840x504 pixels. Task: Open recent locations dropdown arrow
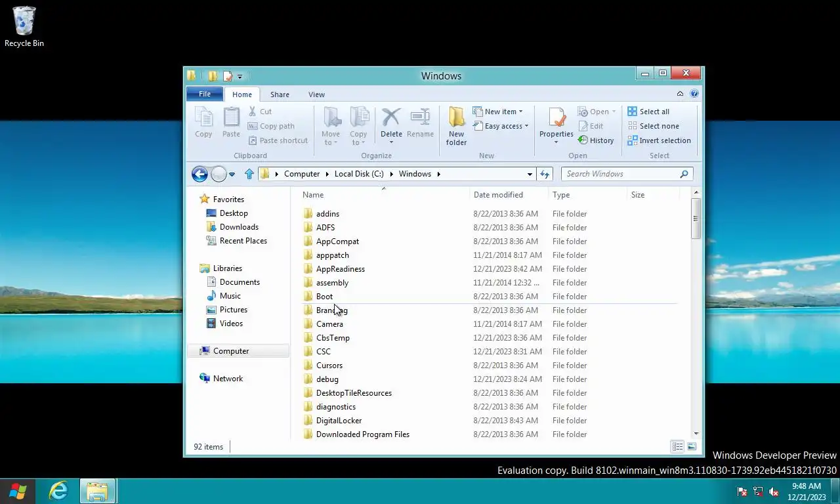click(x=232, y=175)
